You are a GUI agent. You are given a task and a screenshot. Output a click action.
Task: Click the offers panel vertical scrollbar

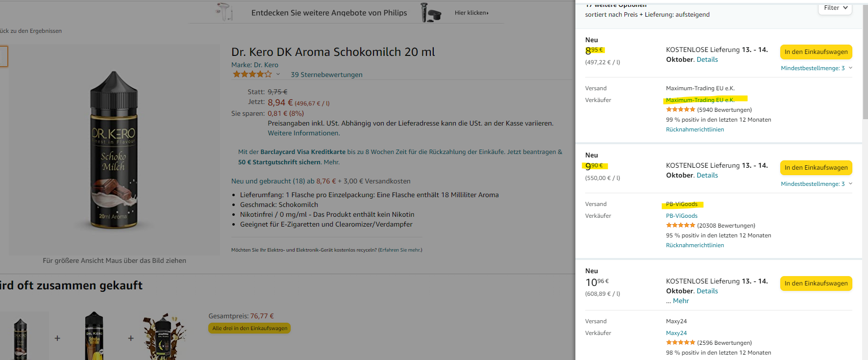coord(865,64)
